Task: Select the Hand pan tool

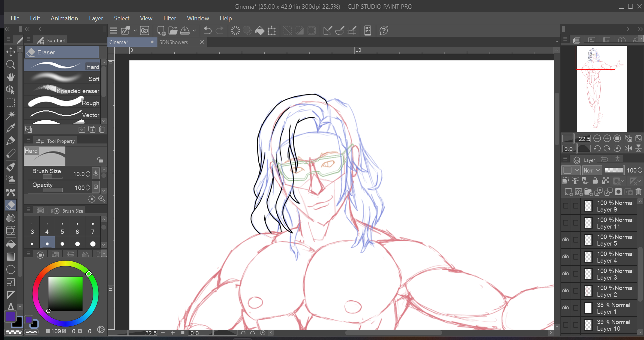Action: (x=11, y=77)
